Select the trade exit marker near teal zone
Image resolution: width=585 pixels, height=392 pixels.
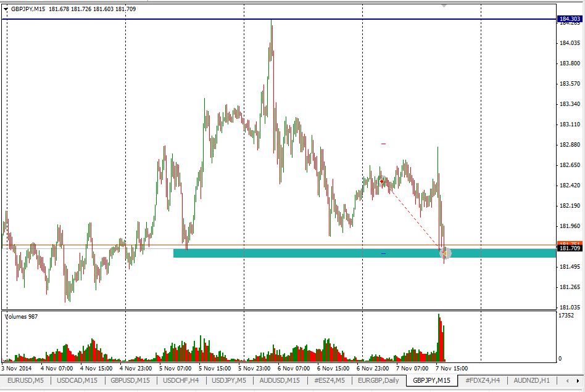(x=444, y=253)
